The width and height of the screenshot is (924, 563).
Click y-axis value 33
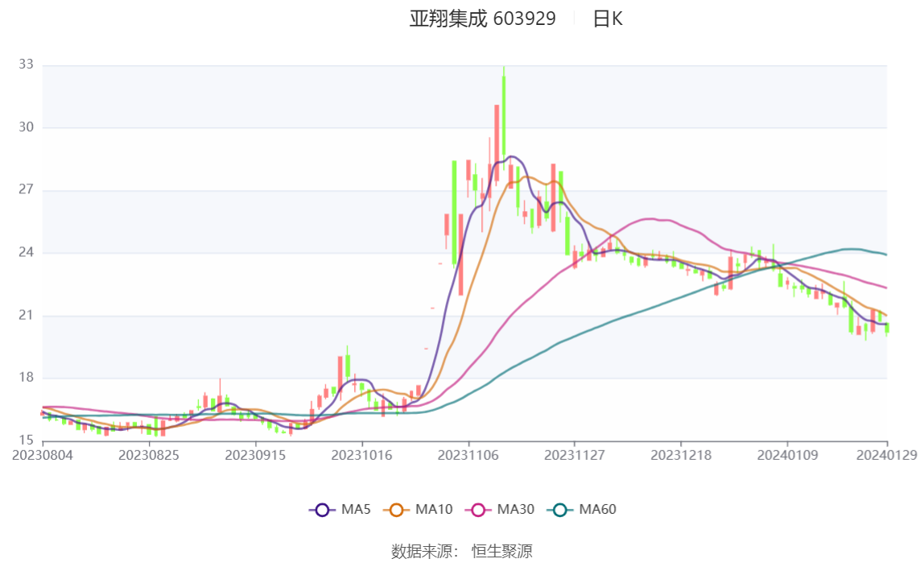pos(26,64)
